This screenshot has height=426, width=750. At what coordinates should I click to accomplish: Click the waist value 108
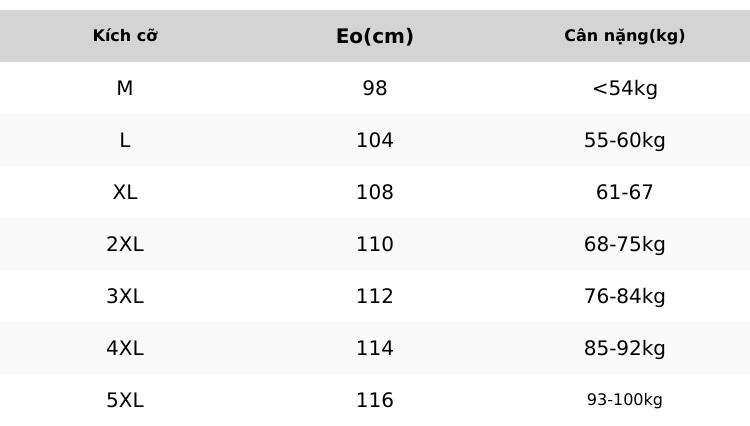[x=375, y=192]
